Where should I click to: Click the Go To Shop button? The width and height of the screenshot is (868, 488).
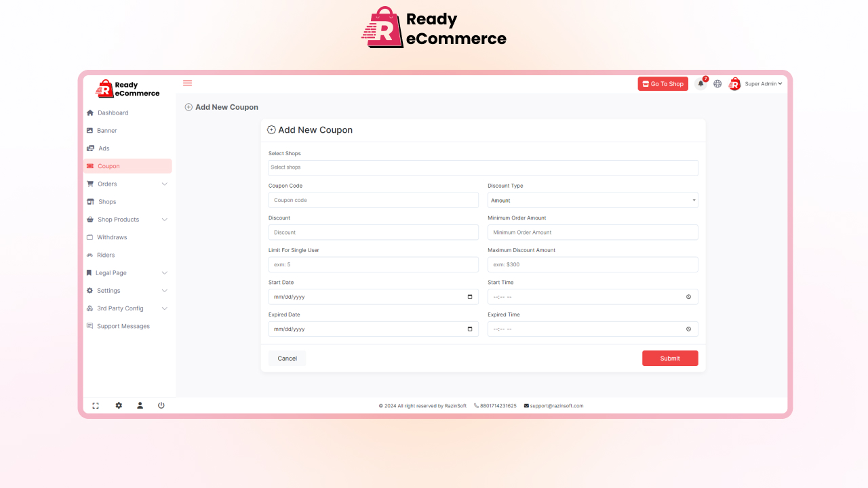[x=663, y=83]
